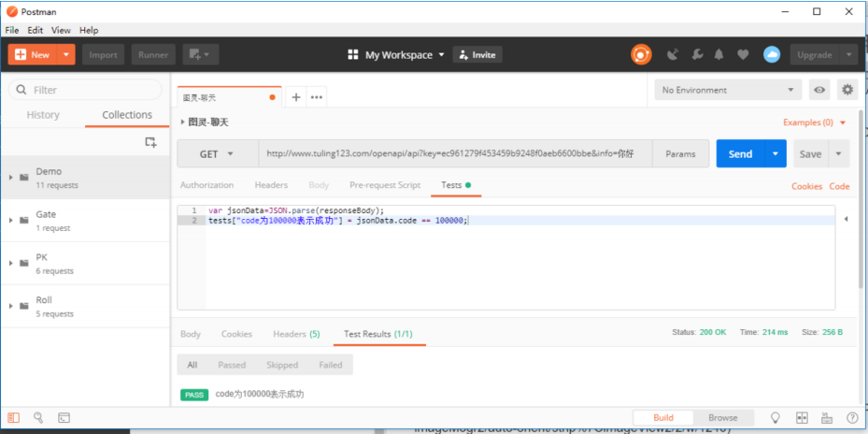
Task: Click the Import button
Action: 104,54
